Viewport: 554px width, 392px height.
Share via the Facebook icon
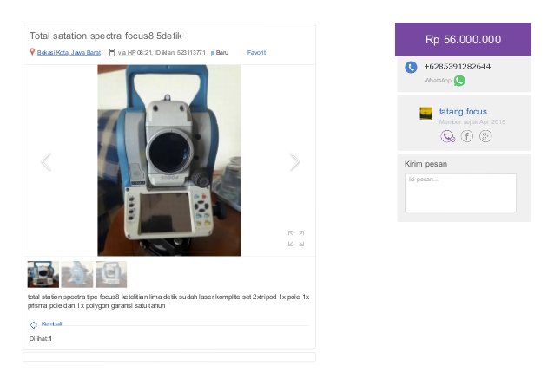click(x=466, y=136)
